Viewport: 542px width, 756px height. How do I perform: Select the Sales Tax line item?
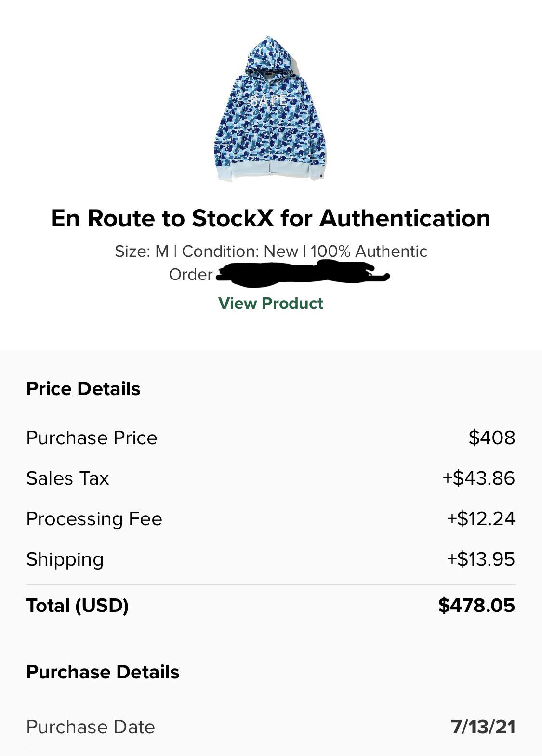(68, 478)
